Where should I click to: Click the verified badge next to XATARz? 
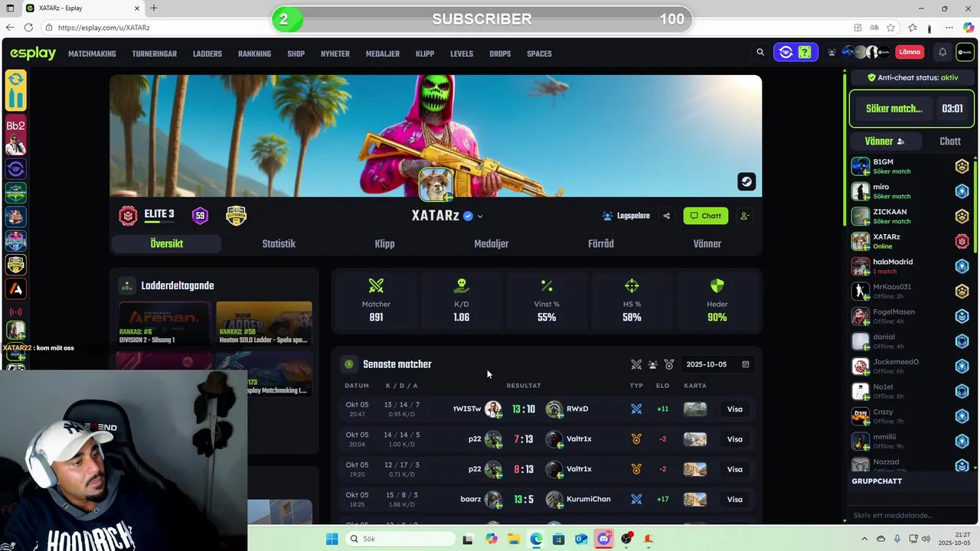pos(468,216)
